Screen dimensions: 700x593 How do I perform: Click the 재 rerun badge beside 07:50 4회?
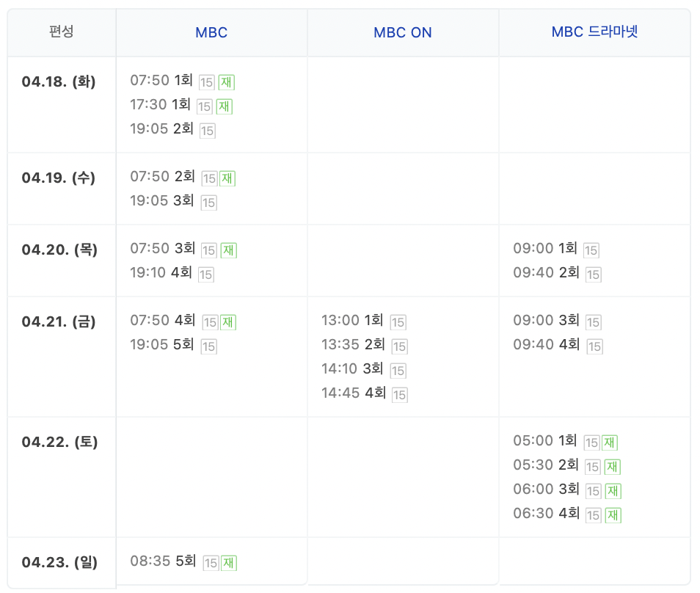228,322
